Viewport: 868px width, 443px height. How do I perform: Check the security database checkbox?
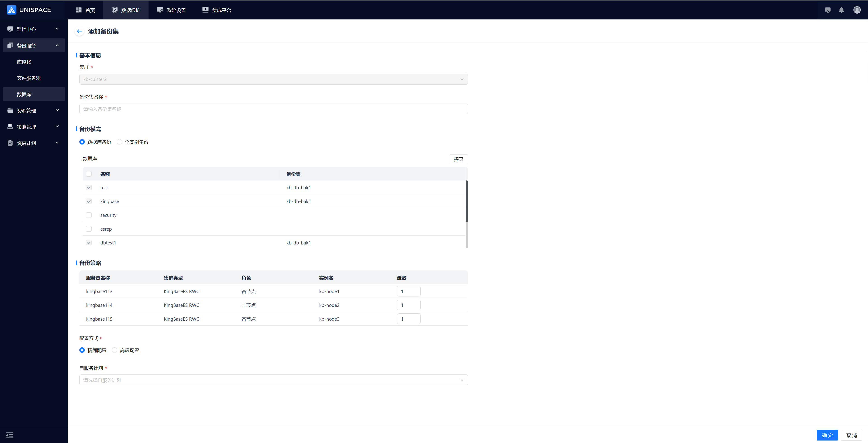tap(89, 215)
